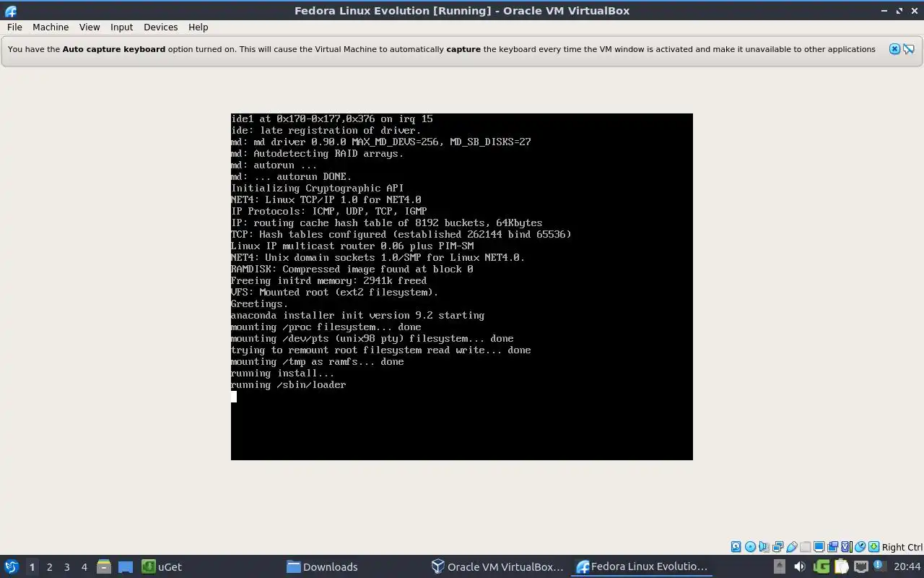Click 'anaconda installer init version 9.2 starting' line
The image size is (924, 578).
pyautogui.click(x=357, y=315)
